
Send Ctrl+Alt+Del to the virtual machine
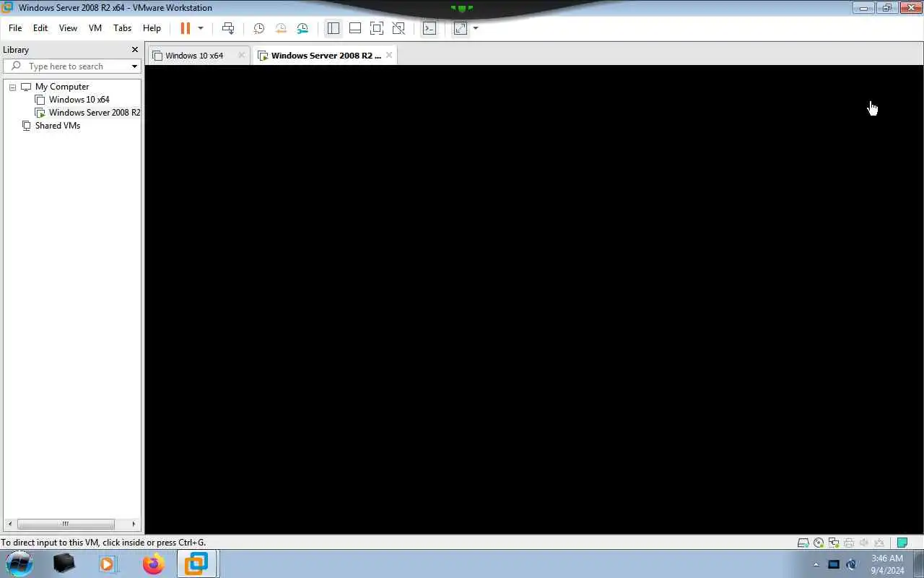point(228,28)
